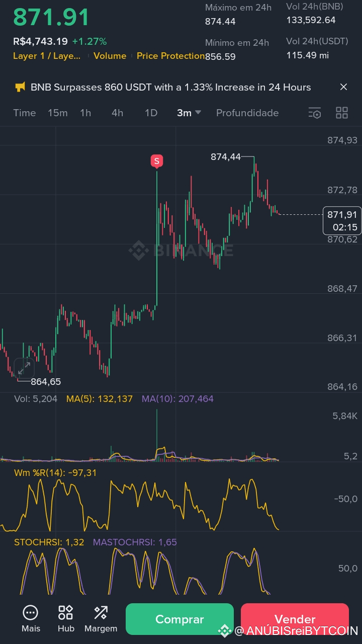
Task: Open the Profundidade depth tab
Action: point(247,113)
